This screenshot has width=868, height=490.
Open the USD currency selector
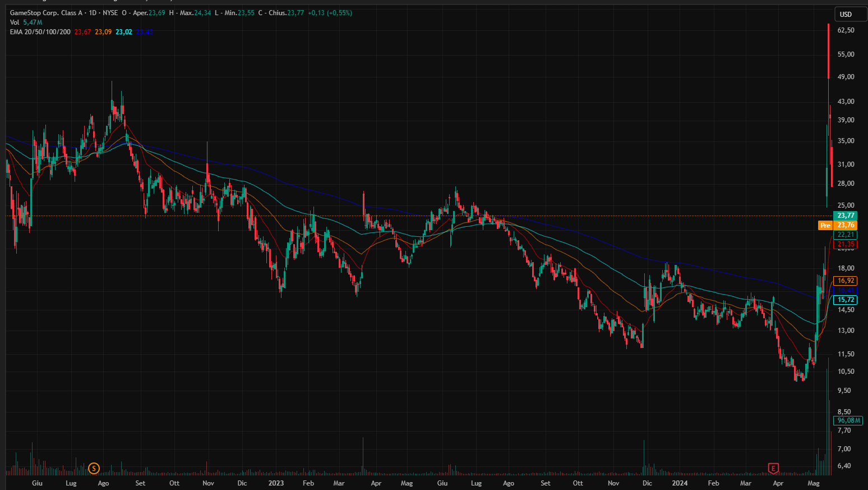click(x=846, y=14)
